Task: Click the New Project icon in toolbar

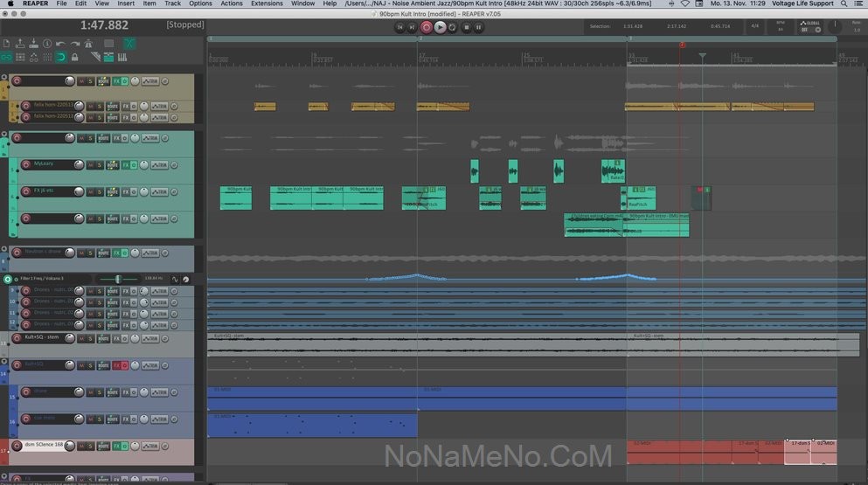Action: pyautogui.click(x=6, y=43)
